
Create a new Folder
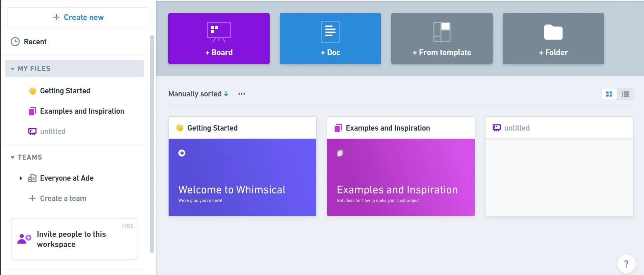click(553, 39)
